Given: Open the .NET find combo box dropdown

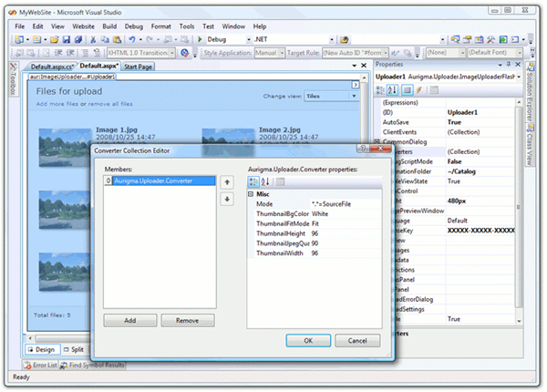Looking at the screenshot, I should (x=332, y=40).
